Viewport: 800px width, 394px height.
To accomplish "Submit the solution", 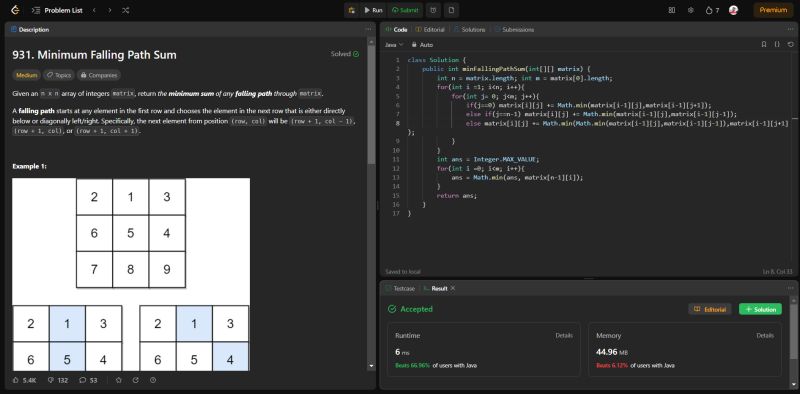I will [x=405, y=10].
